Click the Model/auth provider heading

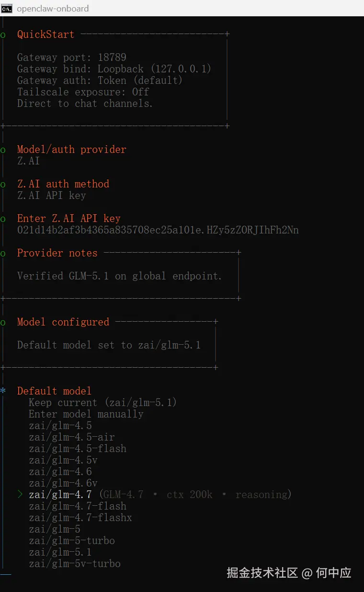[71, 150]
